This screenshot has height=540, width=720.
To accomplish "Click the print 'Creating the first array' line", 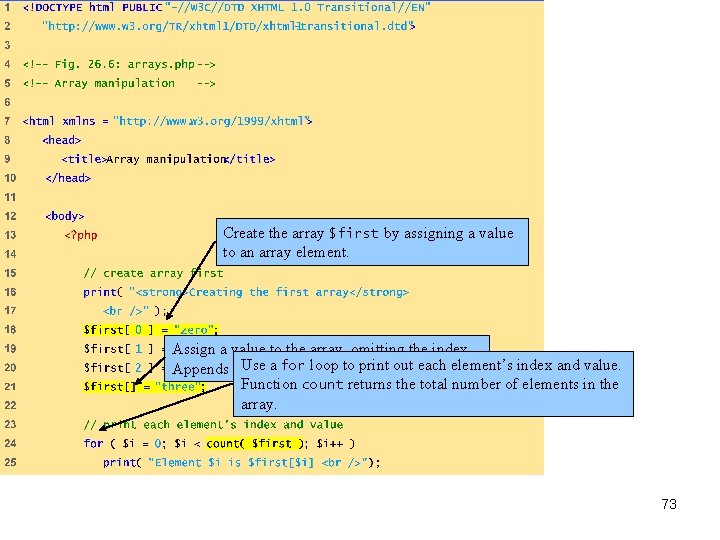I will click(246, 292).
